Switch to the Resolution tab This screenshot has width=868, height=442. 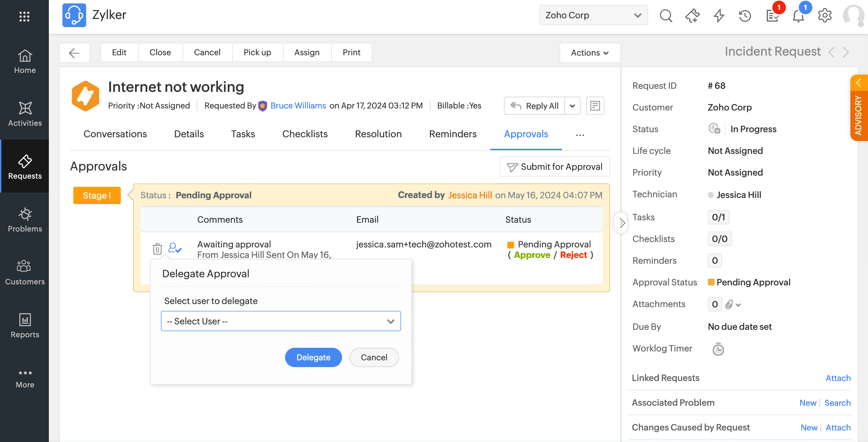[x=378, y=134]
